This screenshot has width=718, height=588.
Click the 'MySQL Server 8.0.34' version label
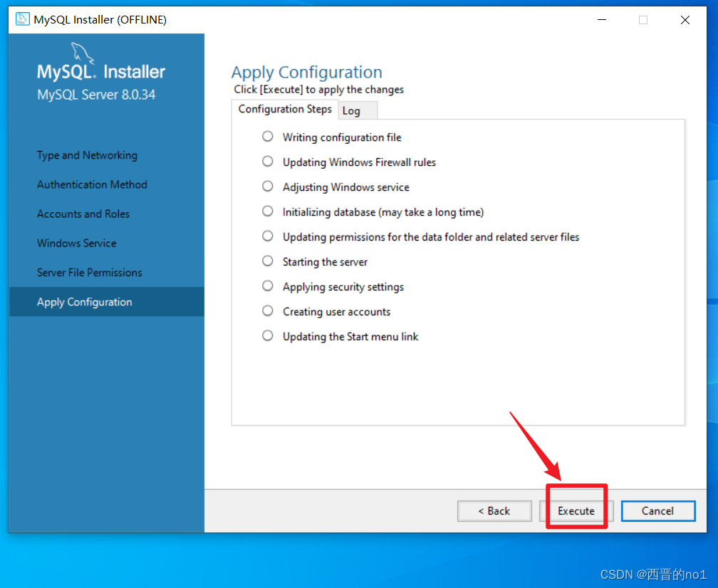click(x=96, y=95)
